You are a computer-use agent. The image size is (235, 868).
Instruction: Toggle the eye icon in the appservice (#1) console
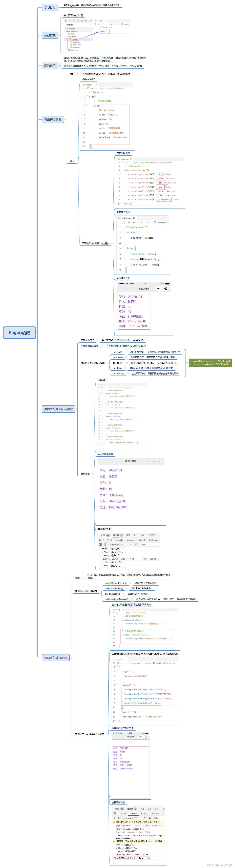point(136,545)
